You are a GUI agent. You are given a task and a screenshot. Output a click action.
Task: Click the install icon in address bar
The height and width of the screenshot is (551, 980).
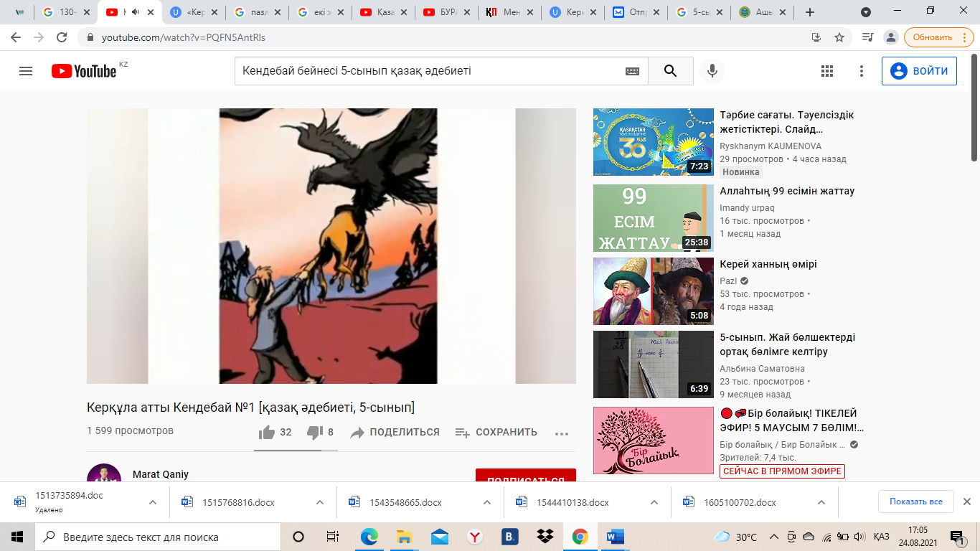click(x=816, y=37)
